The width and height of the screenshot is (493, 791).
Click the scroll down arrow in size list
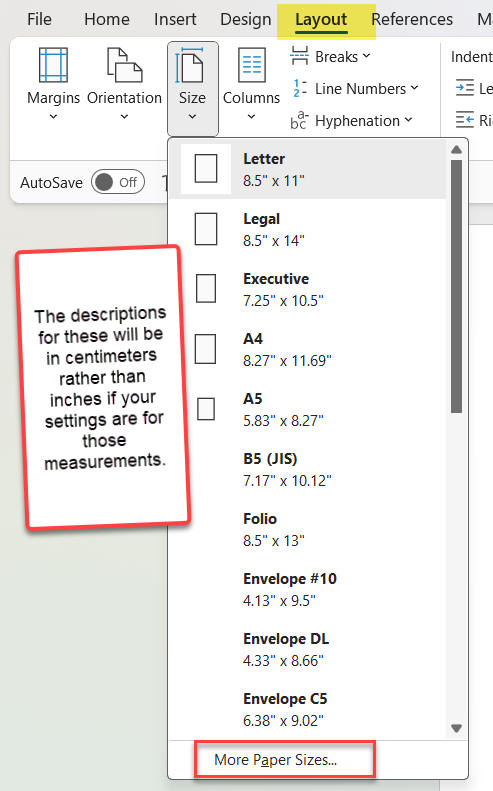point(457,728)
